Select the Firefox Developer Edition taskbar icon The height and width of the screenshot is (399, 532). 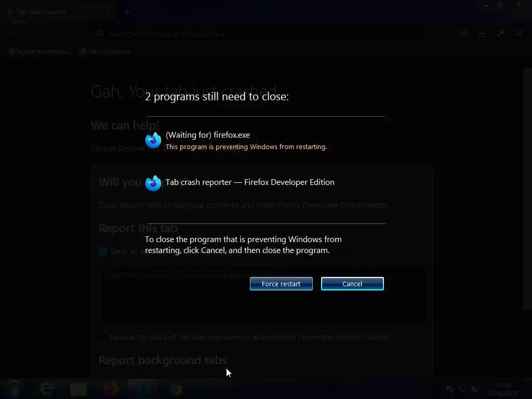tap(143, 389)
